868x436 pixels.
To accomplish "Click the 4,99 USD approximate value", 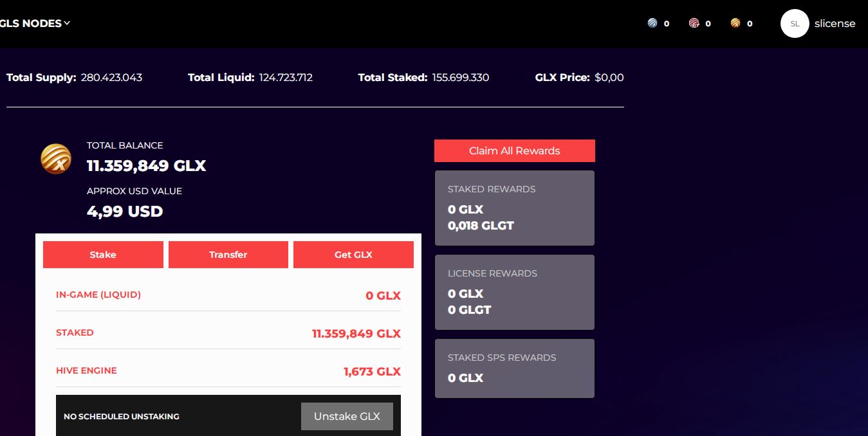I will (x=125, y=212).
